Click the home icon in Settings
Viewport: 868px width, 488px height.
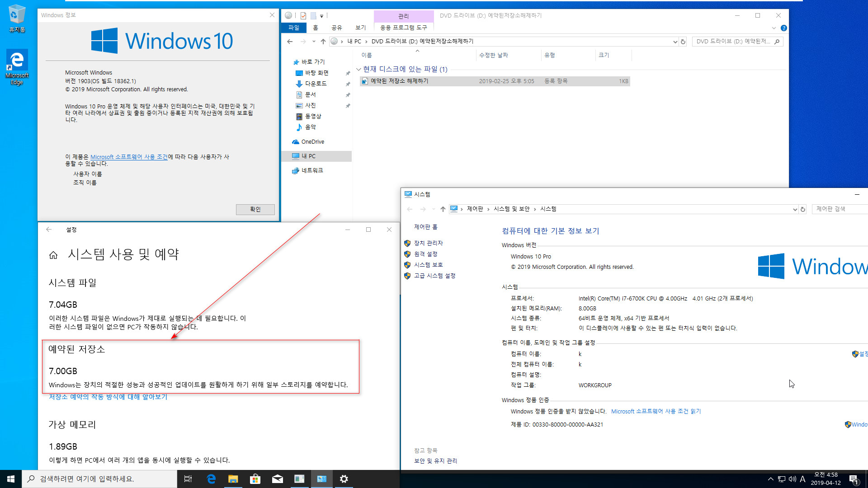(x=53, y=255)
